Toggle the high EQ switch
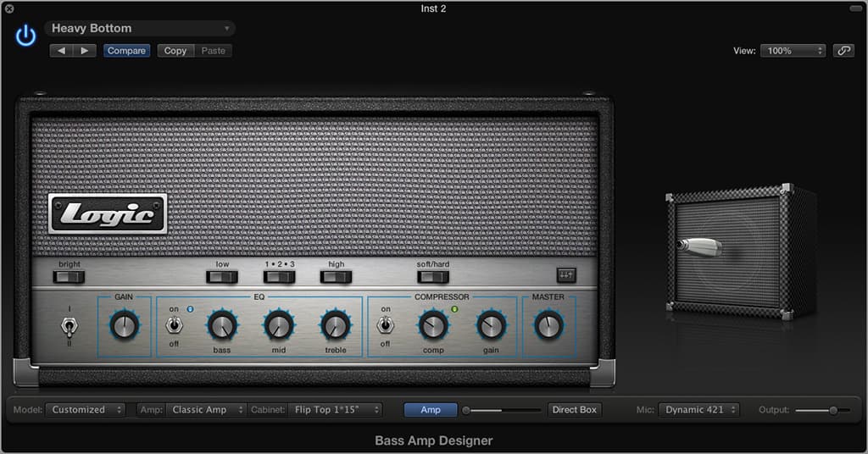 pos(336,276)
